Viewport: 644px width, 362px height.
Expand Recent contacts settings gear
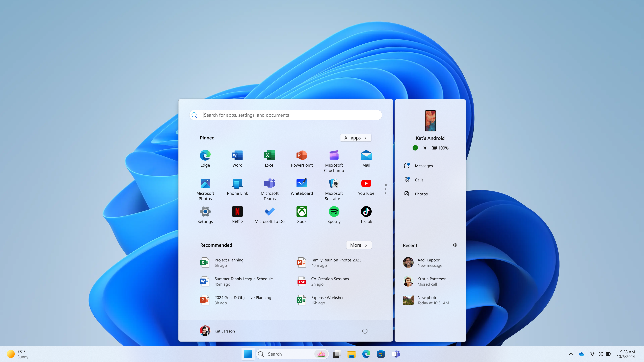[x=455, y=245]
